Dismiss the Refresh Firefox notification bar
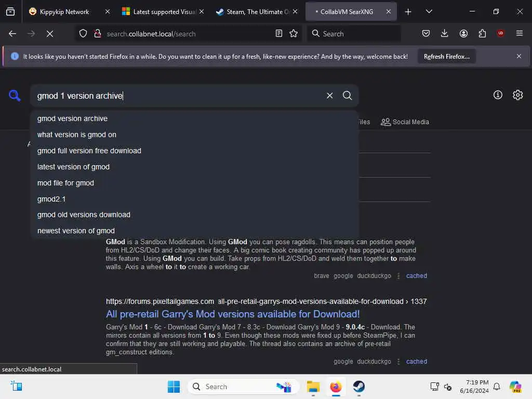 (x=519, y=56)
